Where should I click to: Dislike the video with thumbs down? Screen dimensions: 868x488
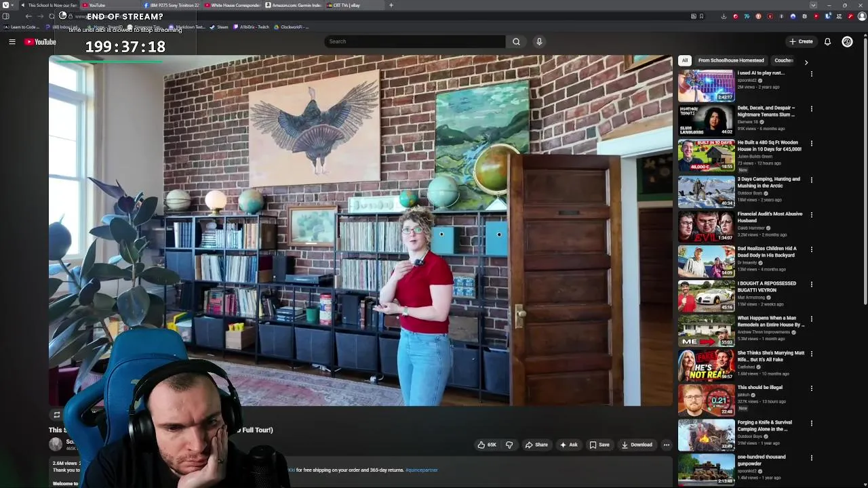[509, 445]
